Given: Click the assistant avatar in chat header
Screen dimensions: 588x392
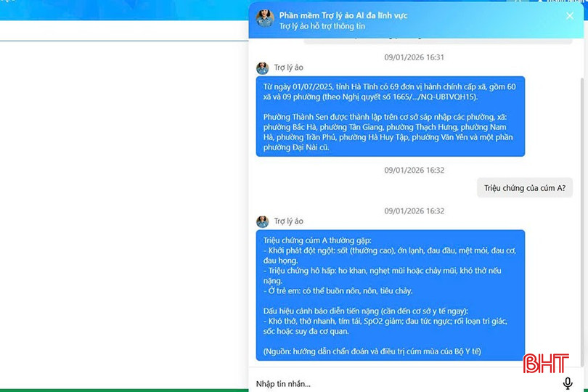Looking at the screenshot, I should click(264, 19).
